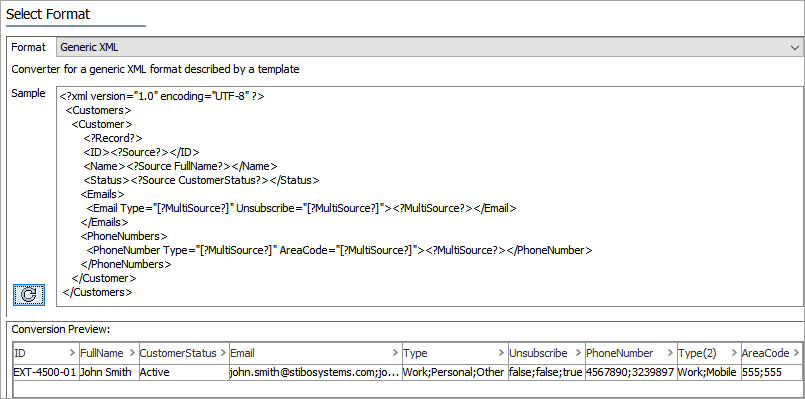Click the Email column header label

pos(242,353)
